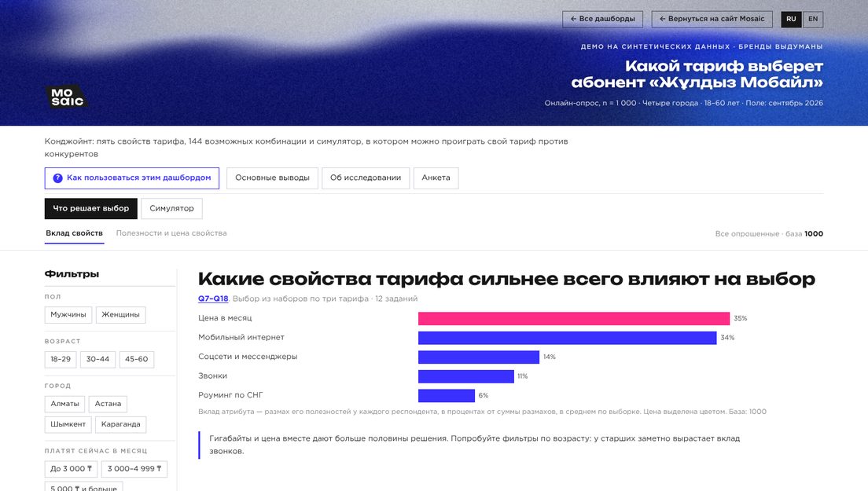Image resolution: width=868 pixels, height=491 pixels.
Task: Click the 'Онлайн-опрос, n = 1 000' subtitle
Action: 684,104
